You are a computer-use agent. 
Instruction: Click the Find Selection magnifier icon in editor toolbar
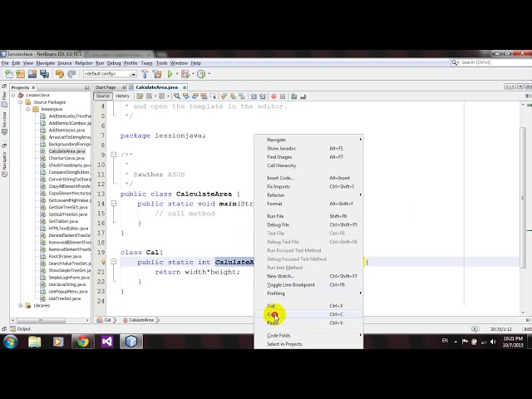coord(177,96)
